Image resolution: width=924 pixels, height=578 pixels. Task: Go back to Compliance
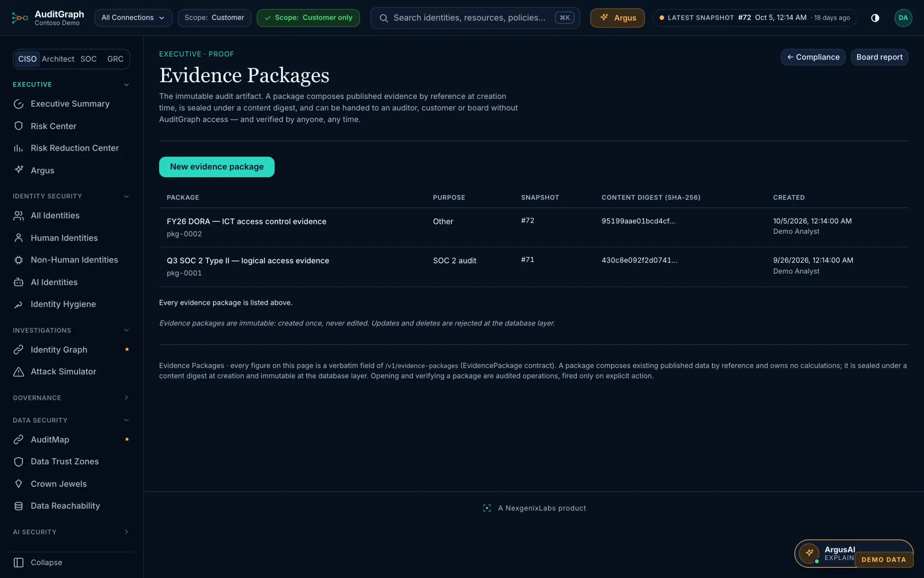click(813, 57)
